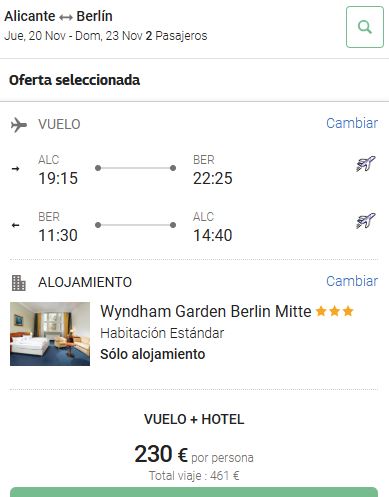Click the 11:30 BER return departure time
This screenshot has width=389, height=497.
tap(58, 235)
